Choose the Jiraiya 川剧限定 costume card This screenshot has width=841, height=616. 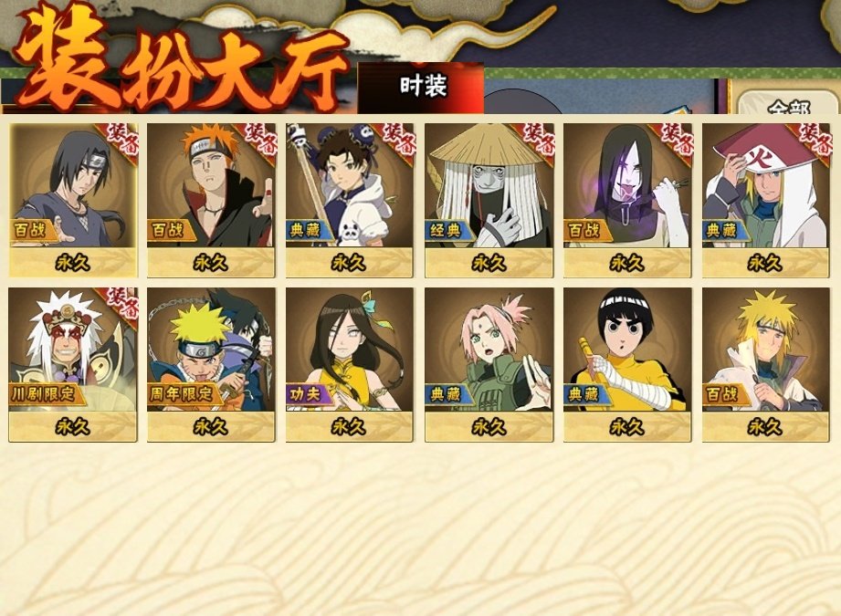tap(73, 364)
